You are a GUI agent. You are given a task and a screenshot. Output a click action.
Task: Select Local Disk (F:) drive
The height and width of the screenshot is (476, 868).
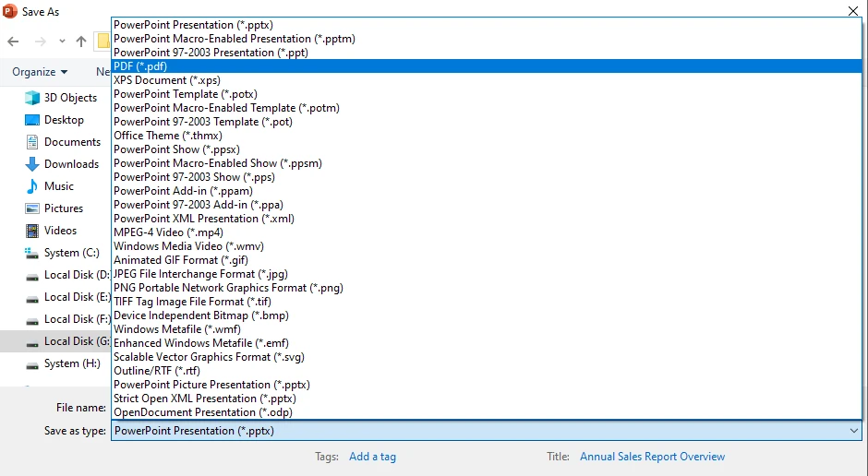point(77,319)
